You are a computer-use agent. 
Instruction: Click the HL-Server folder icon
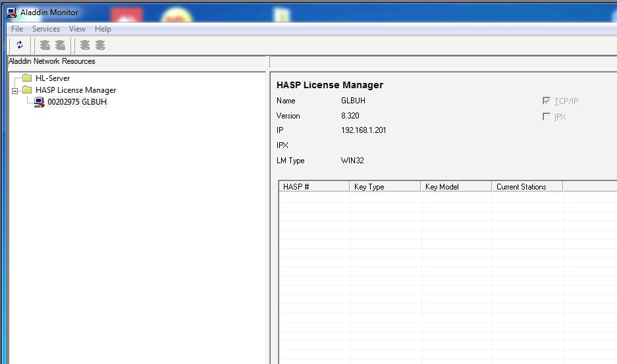click(27, 78)
